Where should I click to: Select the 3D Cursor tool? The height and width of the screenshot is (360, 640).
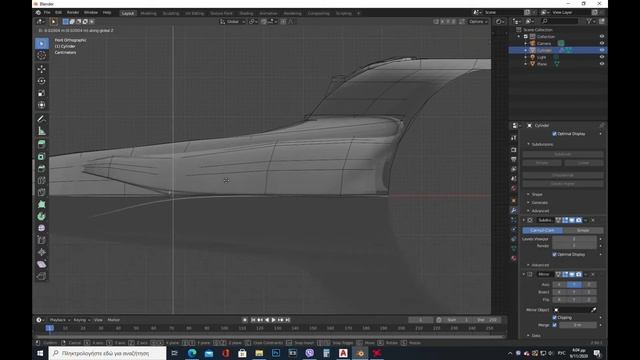coord(42,55)
